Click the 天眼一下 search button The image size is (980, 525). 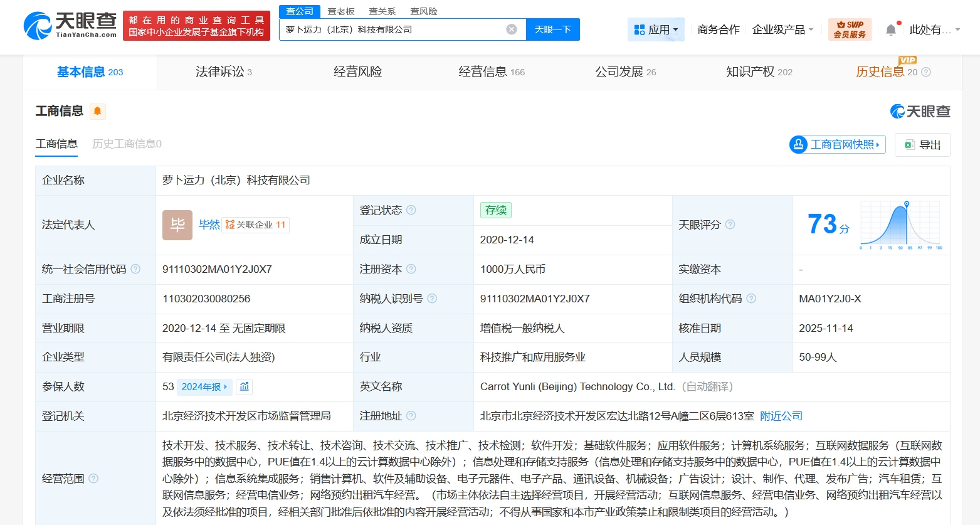coord(552,29)
